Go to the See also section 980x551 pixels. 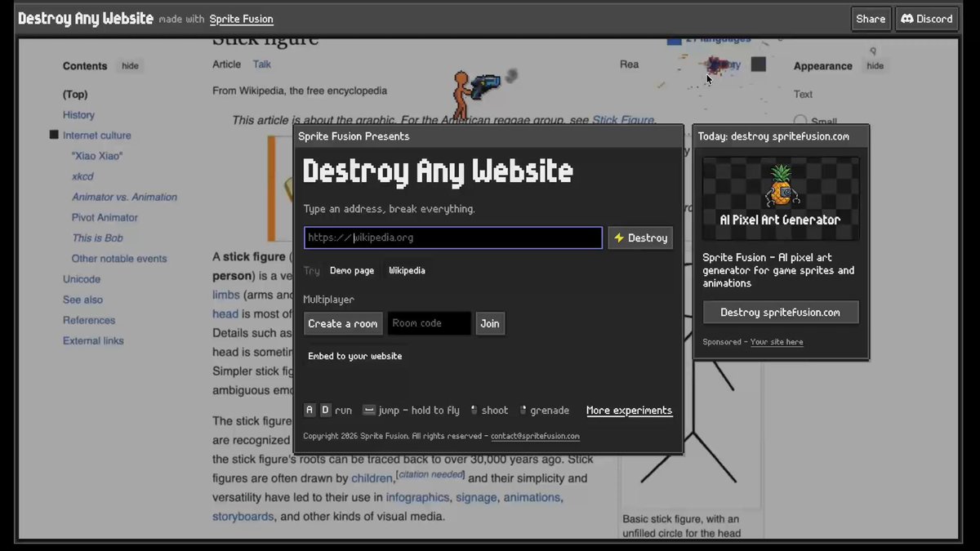coord(82,300)
